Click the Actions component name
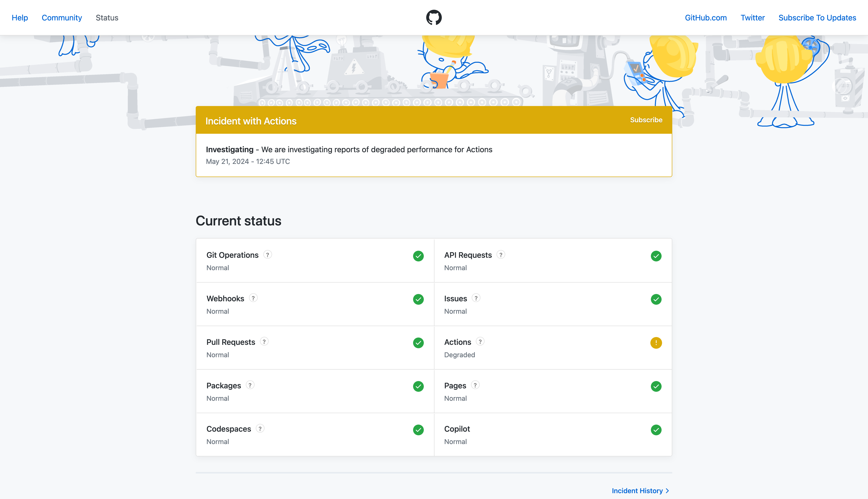The width and height of the screenshot is (868, 499). tap(458, 342)
